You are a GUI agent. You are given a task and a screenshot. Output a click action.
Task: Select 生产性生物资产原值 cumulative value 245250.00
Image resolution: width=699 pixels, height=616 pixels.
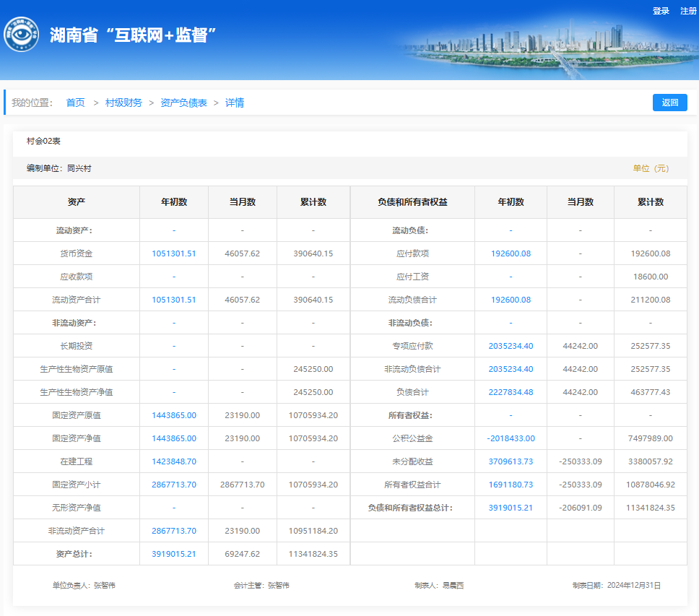click(313, 369)
